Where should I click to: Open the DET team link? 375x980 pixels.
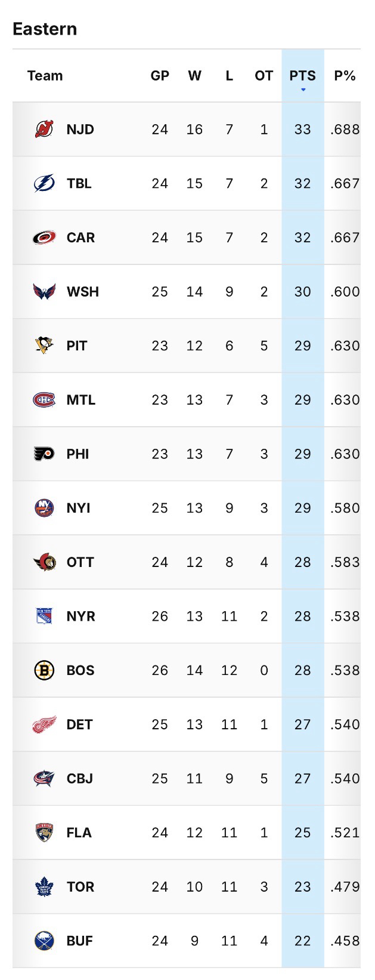coord(79,725)
